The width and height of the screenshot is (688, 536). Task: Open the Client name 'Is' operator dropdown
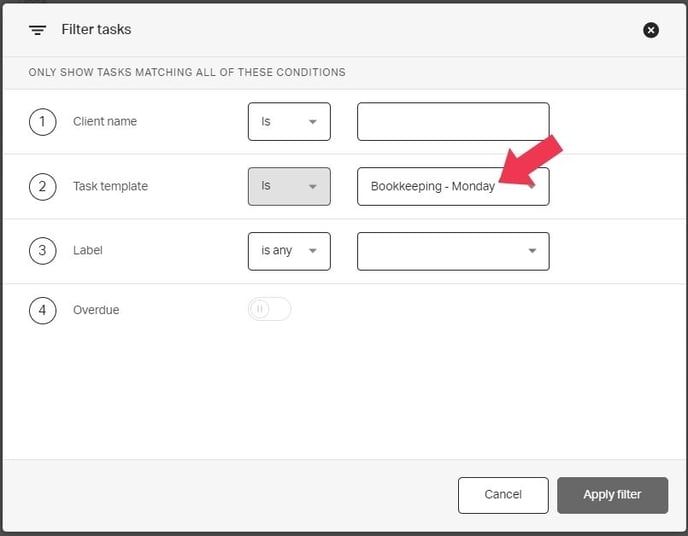(289, 122)
